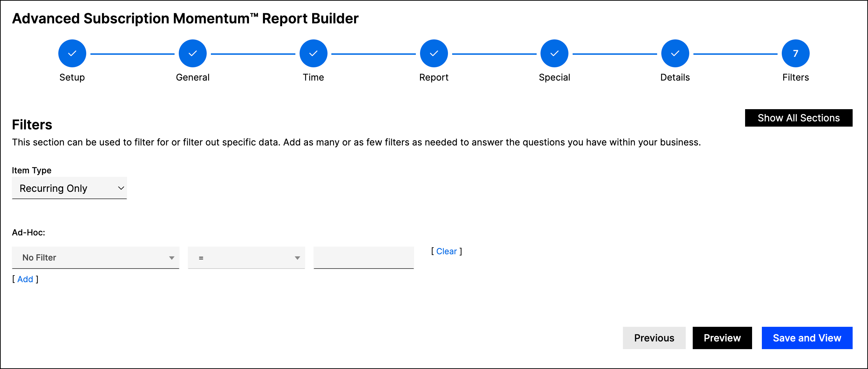This screenshot has height=369, width=868.
Task: Click the General step label
Action: tap(193, 77)
